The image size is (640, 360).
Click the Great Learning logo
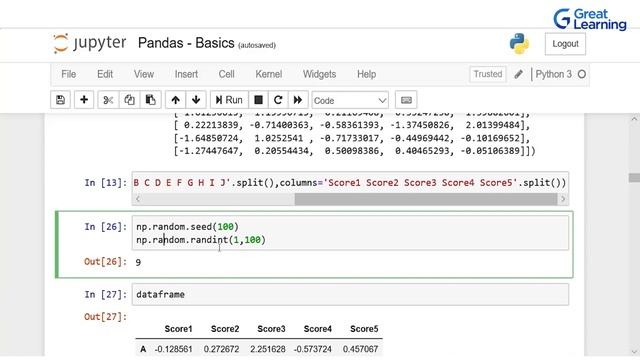point(590,19)
